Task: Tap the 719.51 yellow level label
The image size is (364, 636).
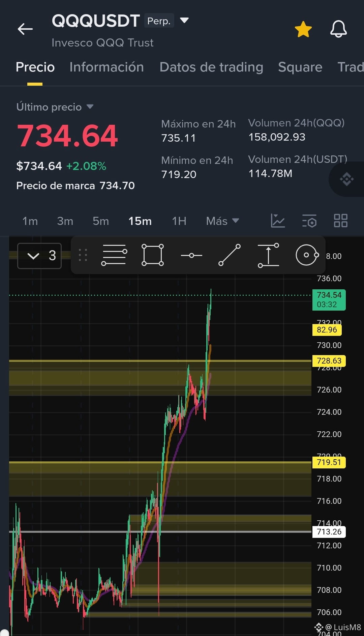Action: point(329,462)
